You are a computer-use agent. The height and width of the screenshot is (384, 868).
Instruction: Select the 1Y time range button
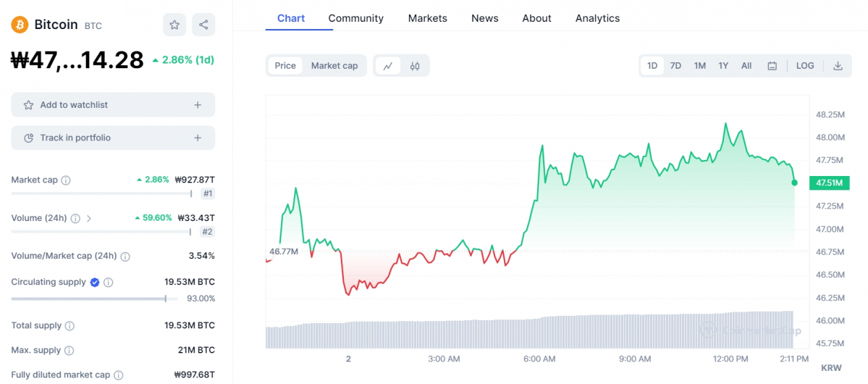click(723, 66)
